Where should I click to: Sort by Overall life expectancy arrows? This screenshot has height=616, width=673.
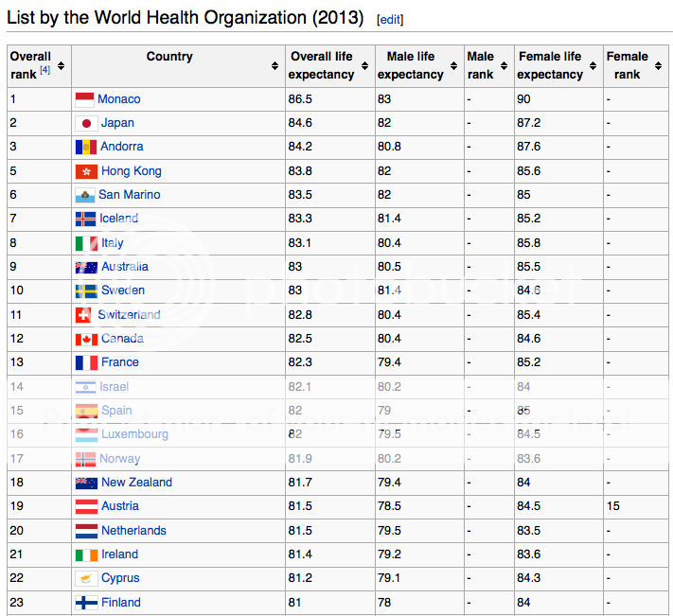tap(364, 66)
